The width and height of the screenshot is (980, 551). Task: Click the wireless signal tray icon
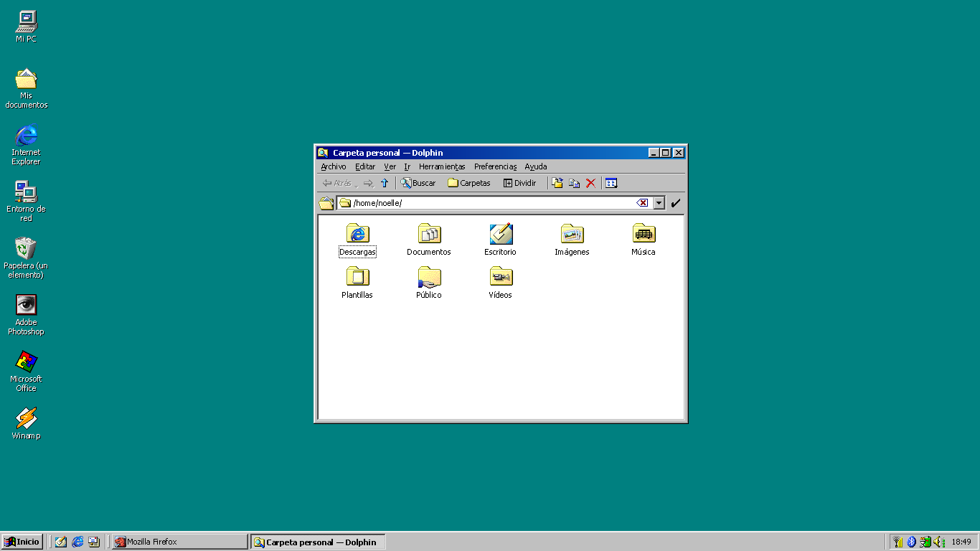click(897, 542)
